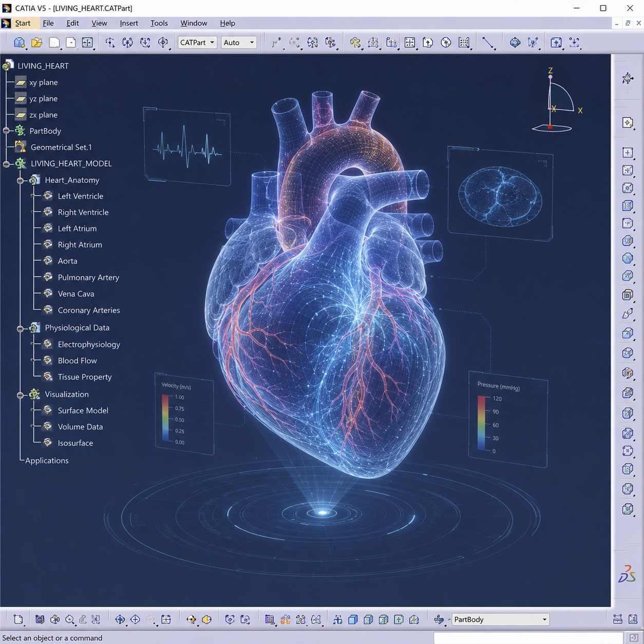Select Pulmonary Artery in the tree
Viewport: 644px width, 644px height.
[88, 277]
